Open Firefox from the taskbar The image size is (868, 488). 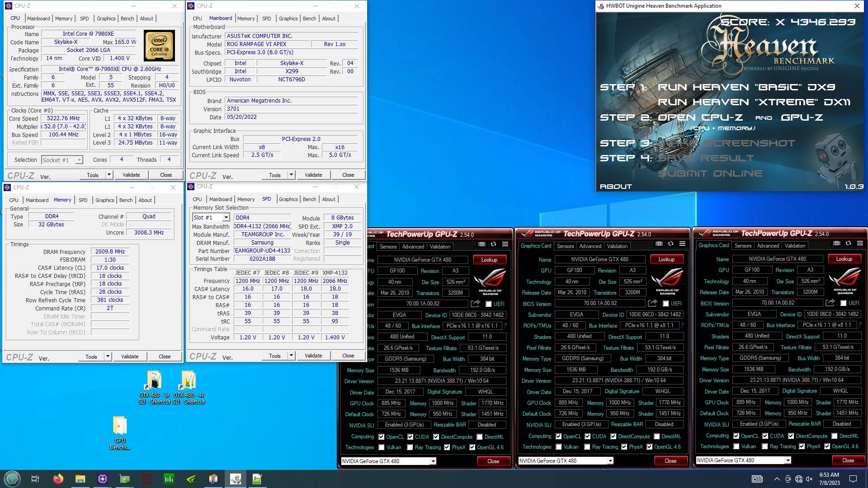(x=58, y=479)
